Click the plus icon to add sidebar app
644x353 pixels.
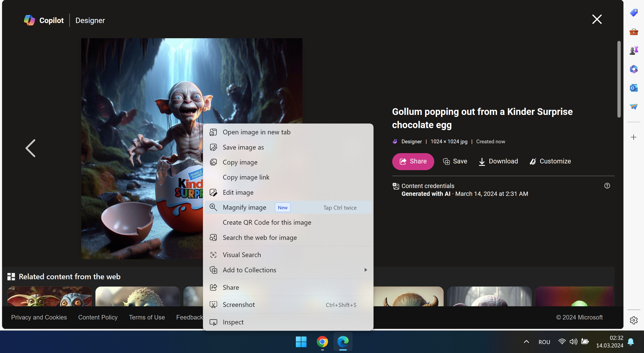click(633, 137)
